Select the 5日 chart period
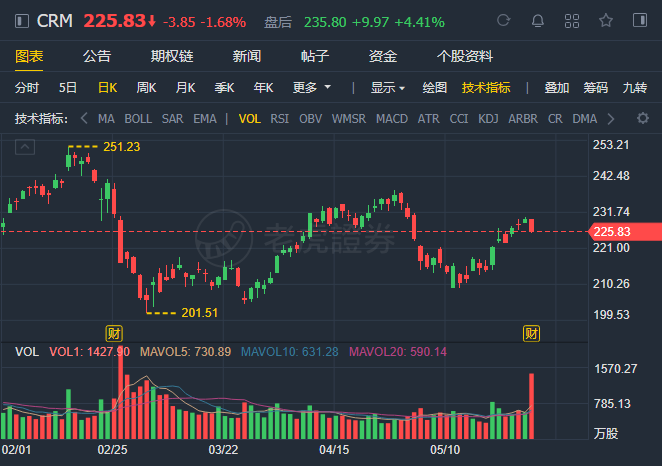Screen dimensions: 662x466 click(68, 88)
